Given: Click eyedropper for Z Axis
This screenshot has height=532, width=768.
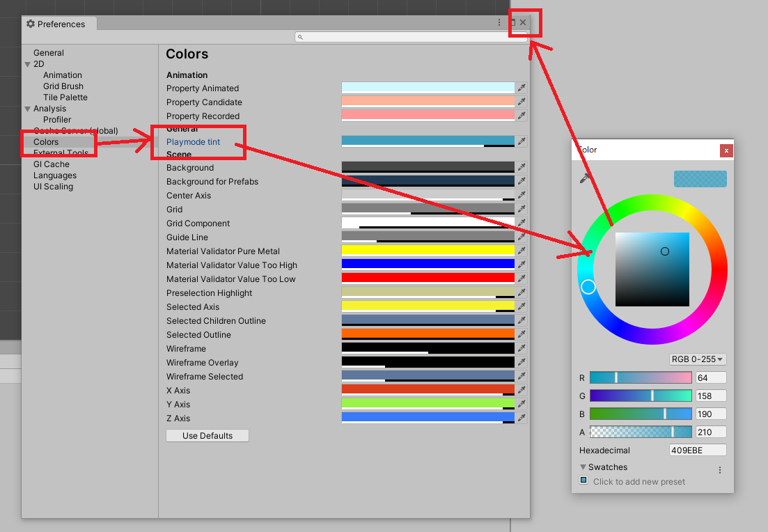Looking at the screenshot, I should coord(522,418).
